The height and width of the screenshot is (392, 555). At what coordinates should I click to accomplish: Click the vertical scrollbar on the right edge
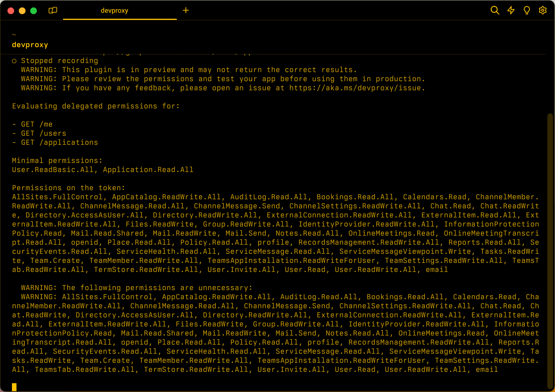coord(550,250)
